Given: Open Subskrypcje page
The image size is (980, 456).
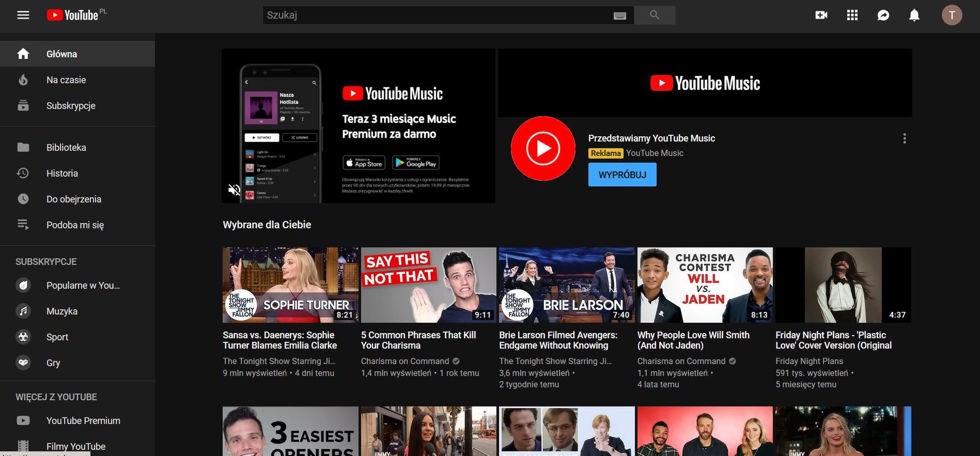Looking at the screenshot, I should tap(77, 105).
